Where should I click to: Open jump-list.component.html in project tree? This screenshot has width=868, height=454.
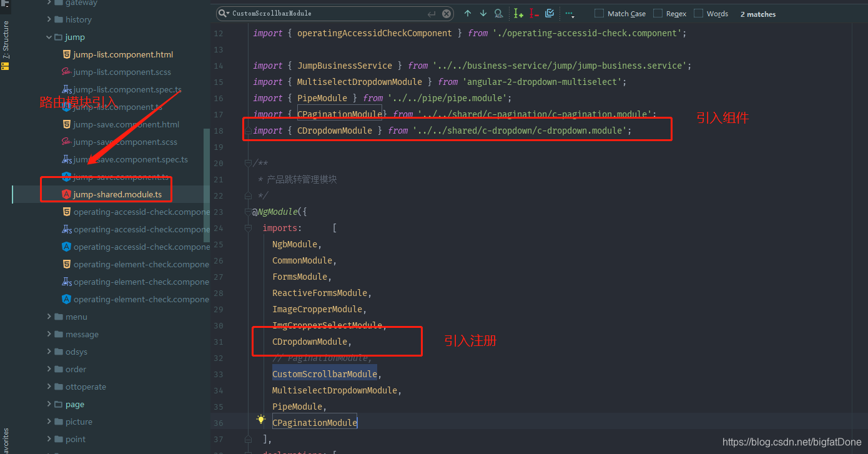[123, 54]
